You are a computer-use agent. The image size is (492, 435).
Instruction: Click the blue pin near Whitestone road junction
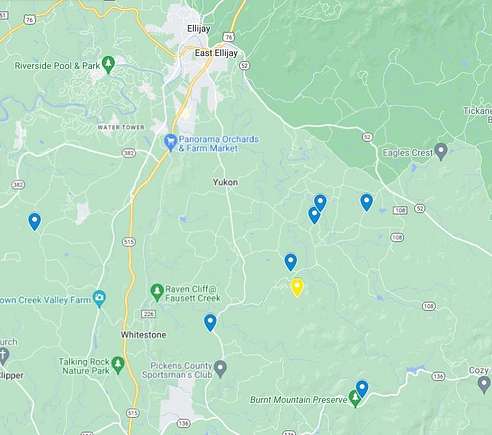(x=210, y=322)
